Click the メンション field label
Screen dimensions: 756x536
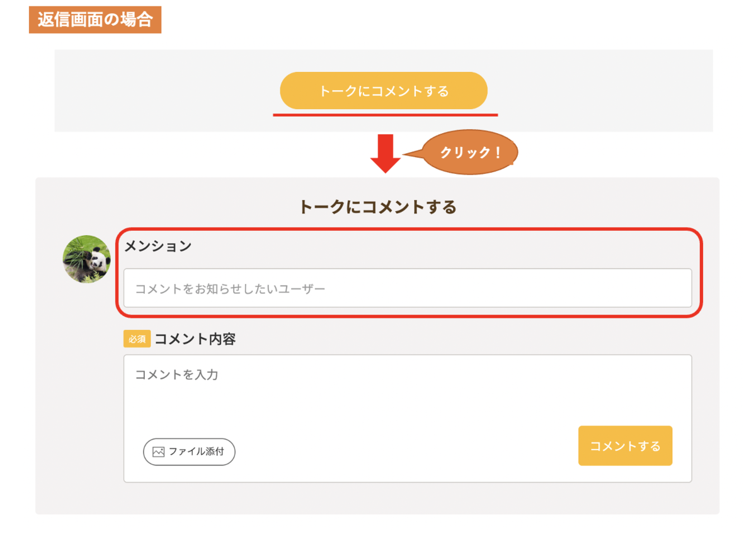157,247
